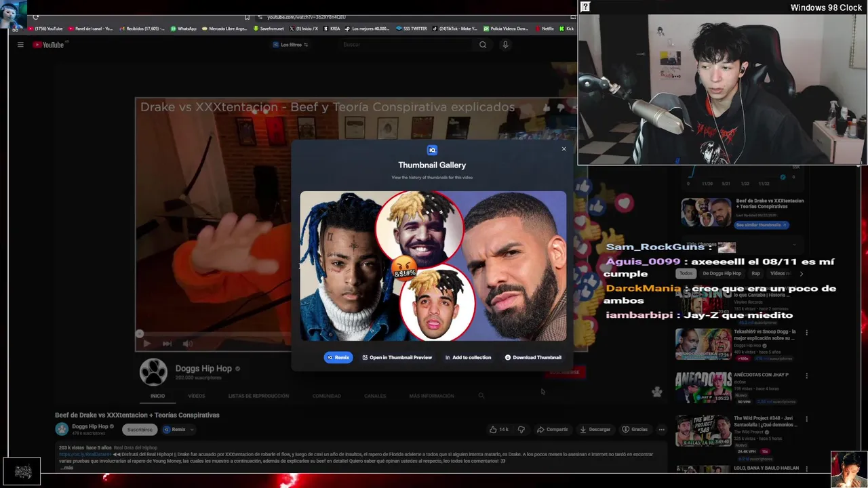Screen dimensions: 868x488
Task: Open Doggs Hip Hop paw avatar
Action: point(153,372)
